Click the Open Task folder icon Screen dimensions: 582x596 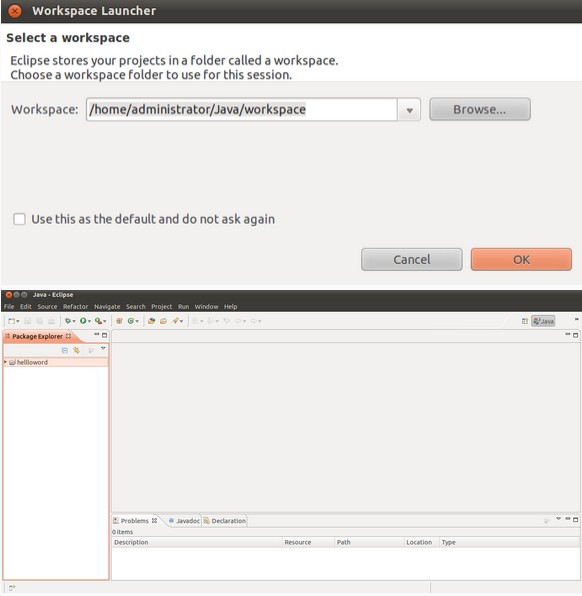pyautogui.click(x=163, y=321)
